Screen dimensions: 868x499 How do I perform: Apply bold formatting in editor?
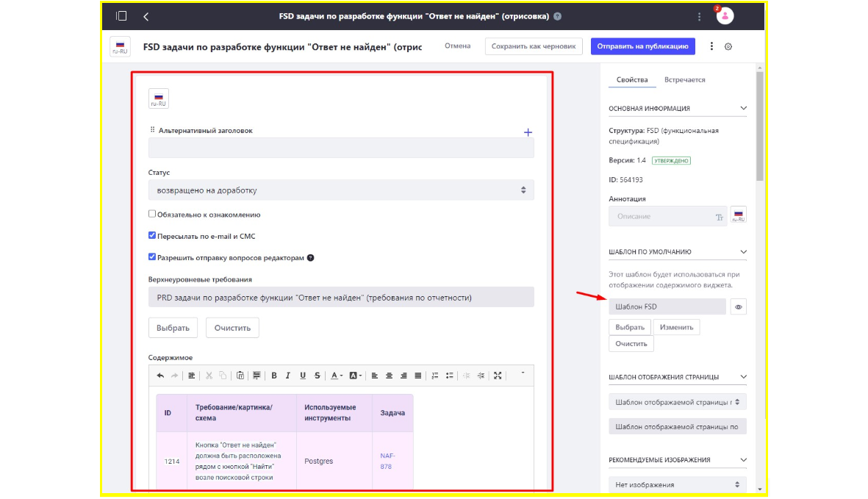[x=273, y=376]
